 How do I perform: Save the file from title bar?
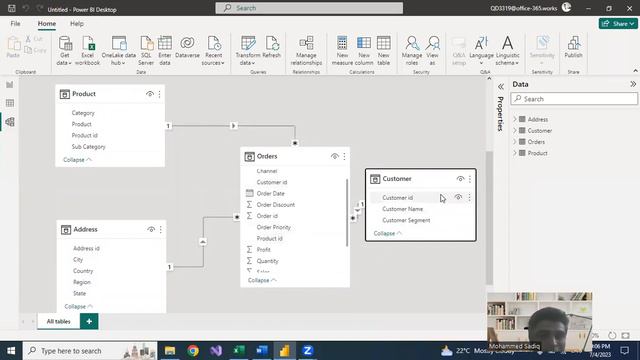click(x=12, y=8)
